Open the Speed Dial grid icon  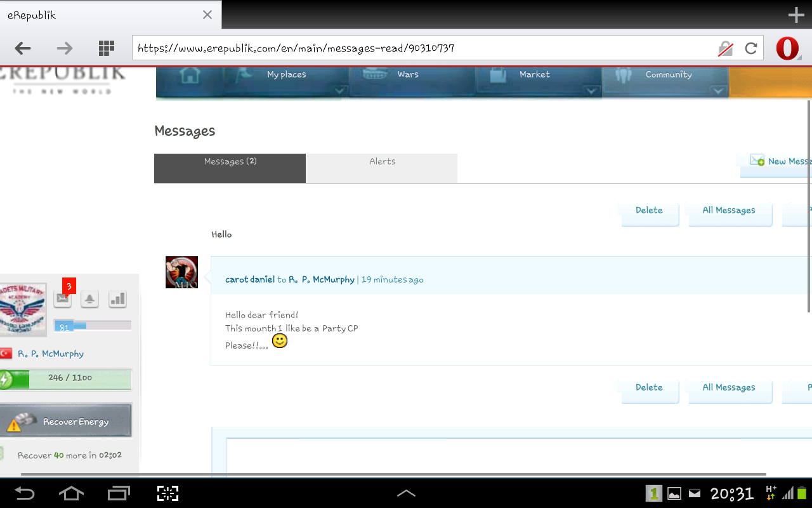(x=107, y=48)
